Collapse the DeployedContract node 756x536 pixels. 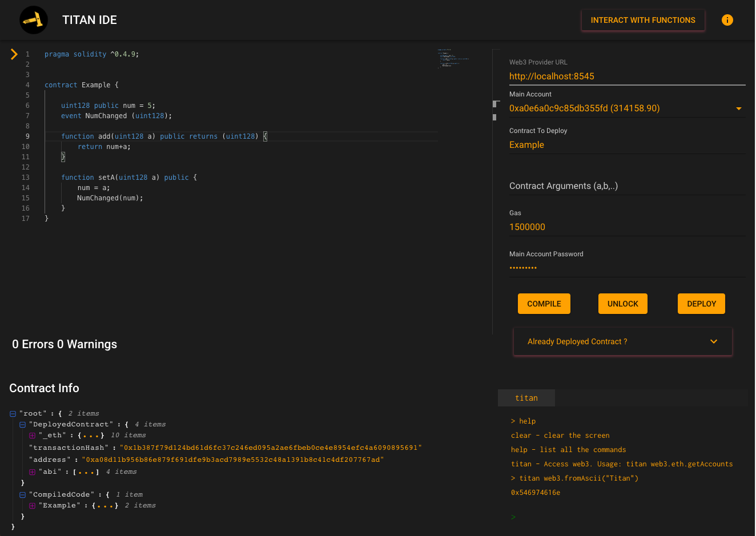23,425
